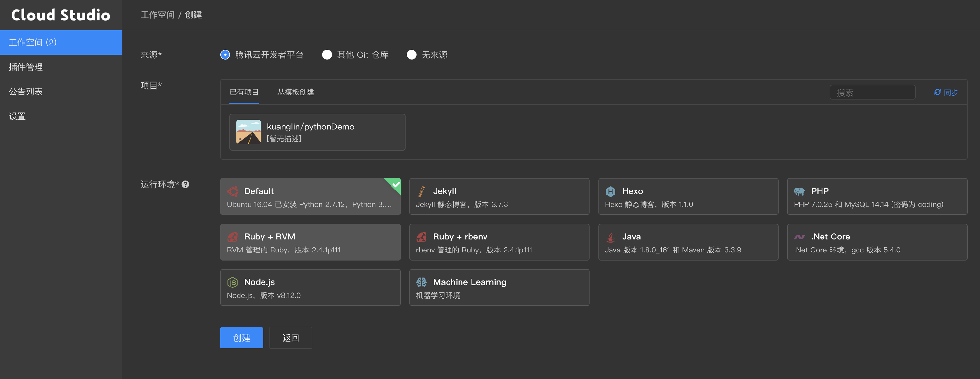Click the Ruby + rbenv gem icon
Image resolution: width=980 pixels, height=379 pixels.
pos(421,237)
